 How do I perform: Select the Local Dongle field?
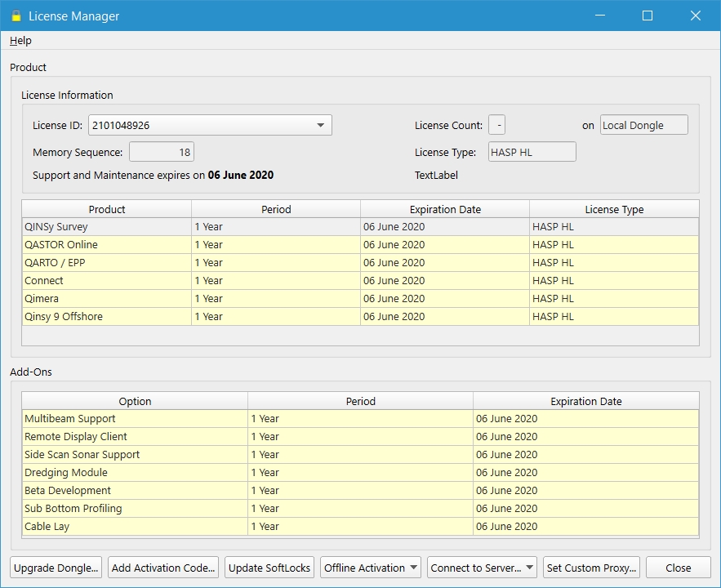[643, 126]
